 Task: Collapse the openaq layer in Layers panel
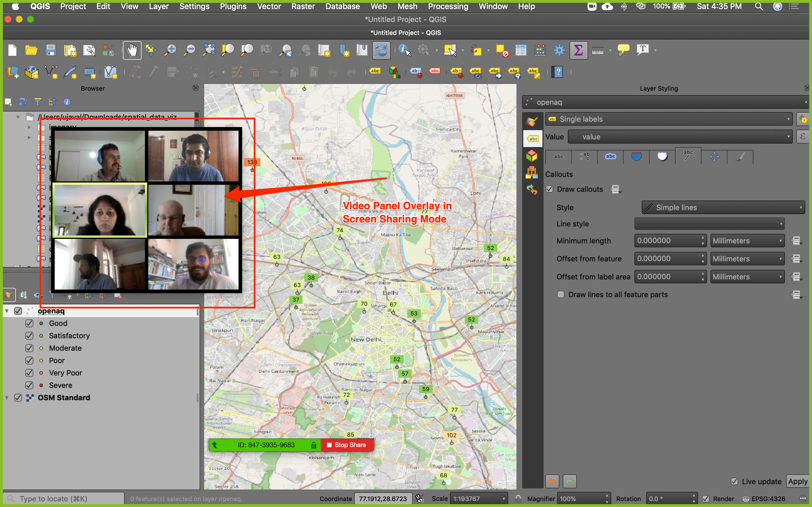(x=7, y=310)
